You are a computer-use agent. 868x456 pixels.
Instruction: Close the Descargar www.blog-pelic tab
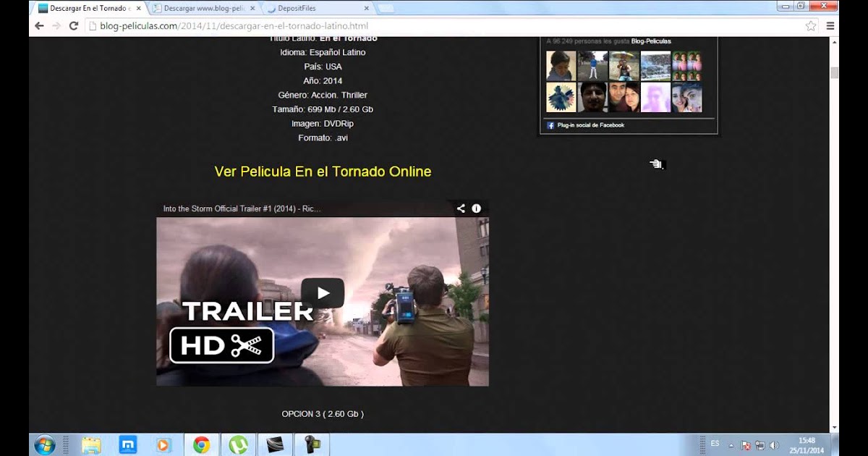pyautogui.click(x=251, y=8)
